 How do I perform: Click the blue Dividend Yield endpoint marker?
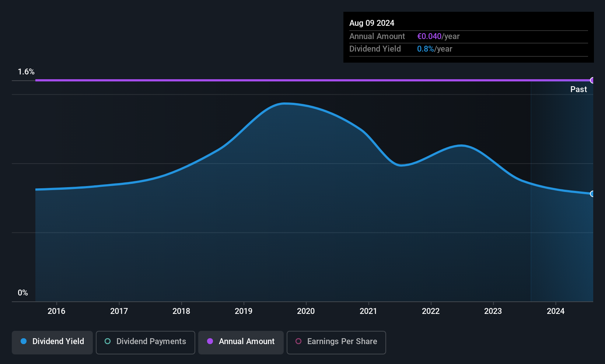592,194
